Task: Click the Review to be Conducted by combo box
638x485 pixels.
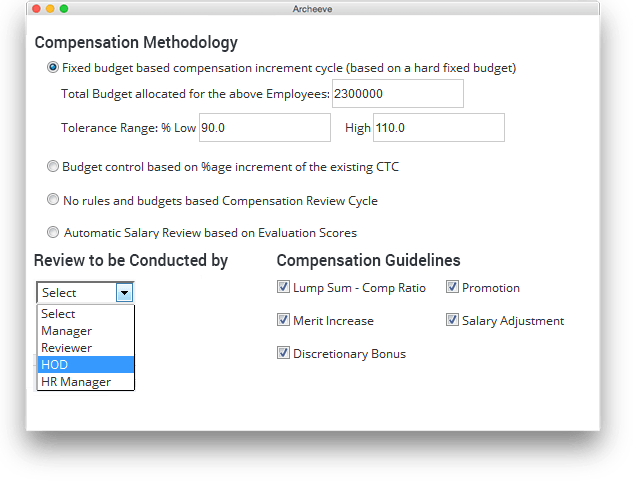Action: click(85, 293)
